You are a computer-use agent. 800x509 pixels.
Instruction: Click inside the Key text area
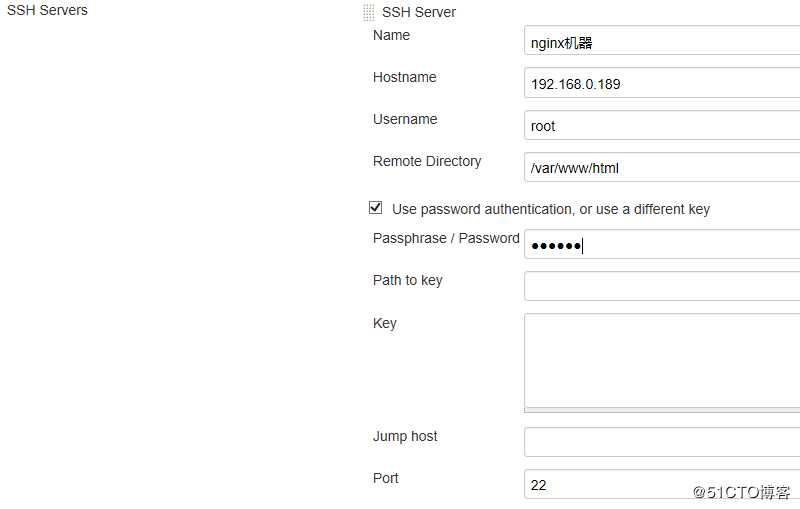pos(660,358)
